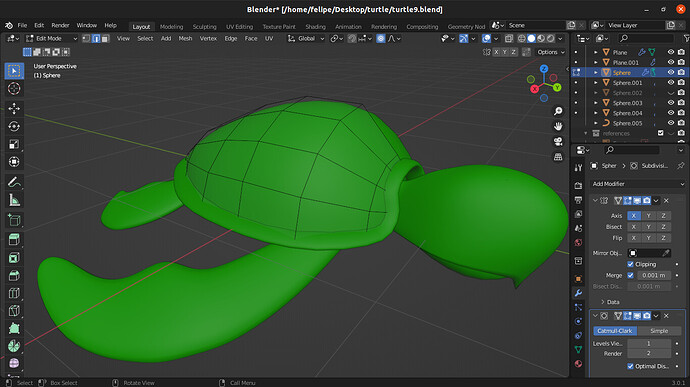Click the zoom view magnifier icon

(x=558, y=111)
